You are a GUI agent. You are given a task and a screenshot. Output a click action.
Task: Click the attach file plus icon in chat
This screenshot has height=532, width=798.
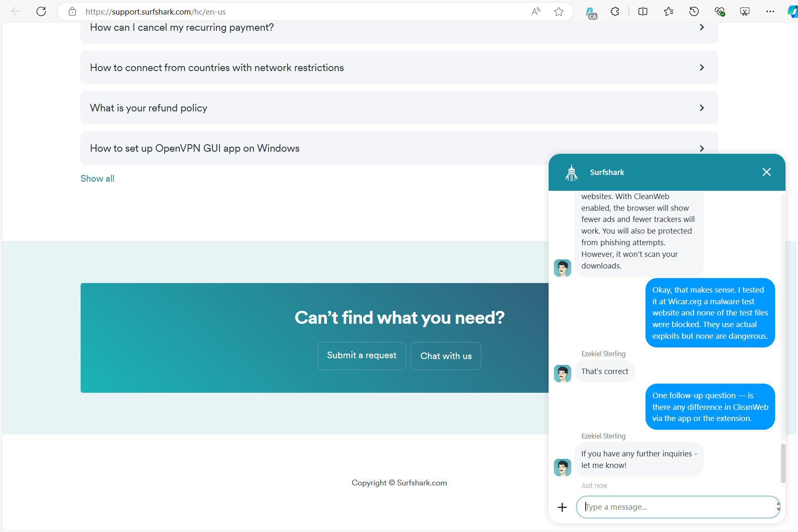(x=562, y=507)
